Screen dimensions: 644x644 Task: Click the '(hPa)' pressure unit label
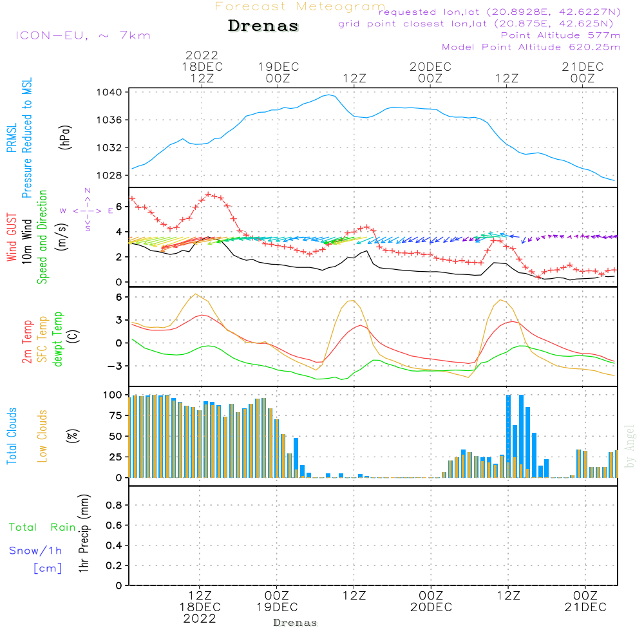pos(65,138)
